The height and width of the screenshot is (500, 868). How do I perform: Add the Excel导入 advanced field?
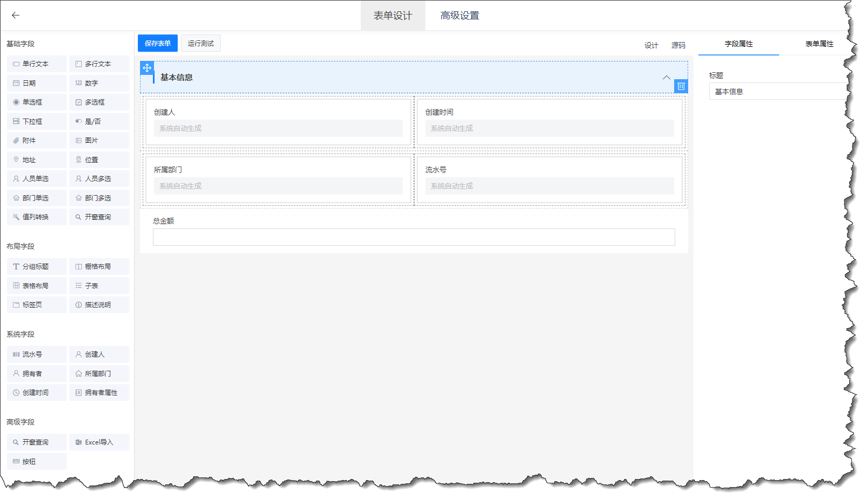99,442
